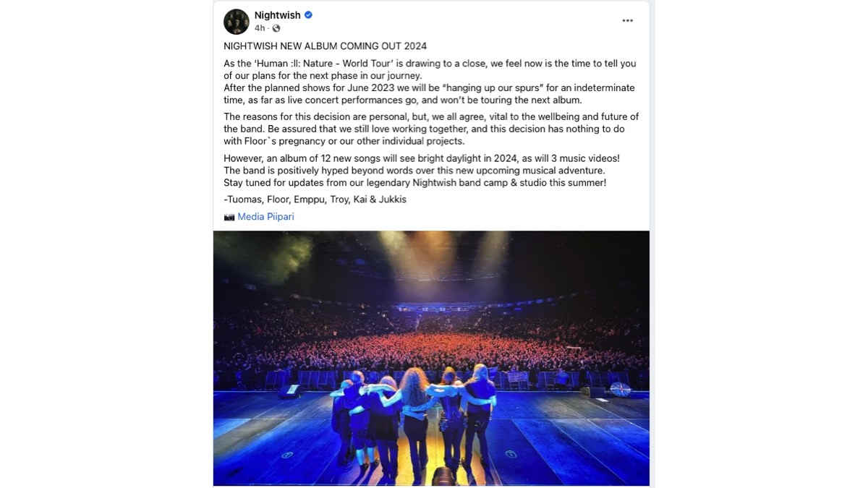The width and height of the screenshot is (868, 488).
Task: Open the Media Piipari photographer link
Action: pyautogui.click(x=265, y=217)
